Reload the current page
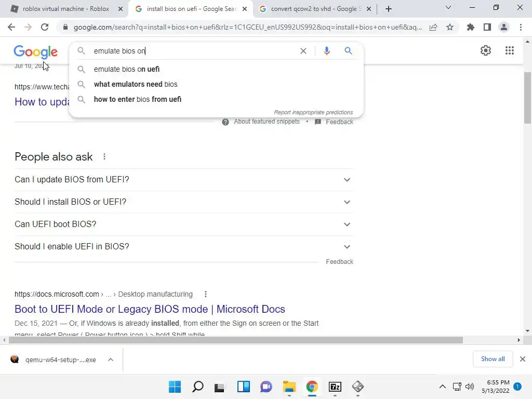This screenshot has width=532, height=399. (x=45, y=27)
